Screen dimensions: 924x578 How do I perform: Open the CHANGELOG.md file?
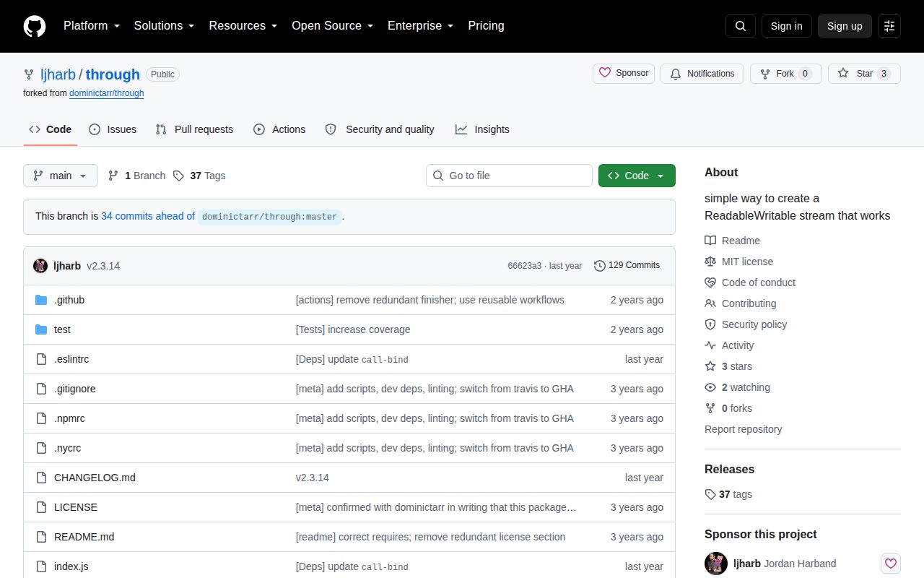pyautogui.click(x=95, y=478)
